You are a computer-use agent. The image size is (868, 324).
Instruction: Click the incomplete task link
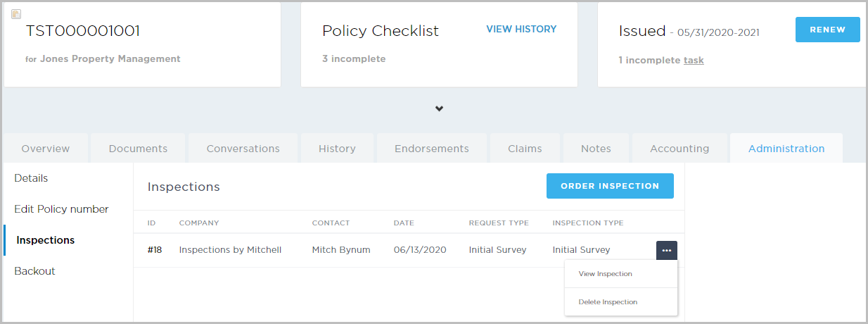(694, 61)
